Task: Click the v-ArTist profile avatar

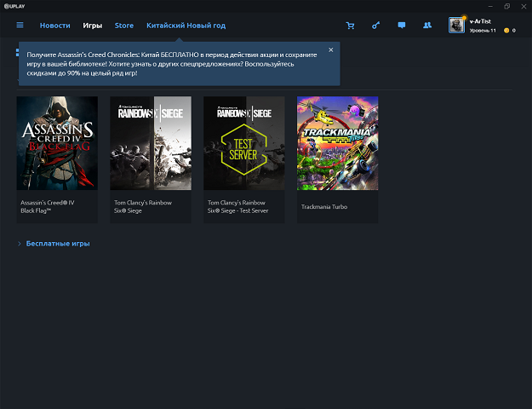Action: coord(456,25)
